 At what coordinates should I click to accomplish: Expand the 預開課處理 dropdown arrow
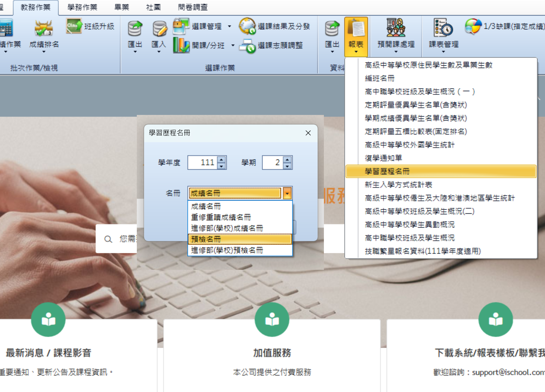[396, 52]
